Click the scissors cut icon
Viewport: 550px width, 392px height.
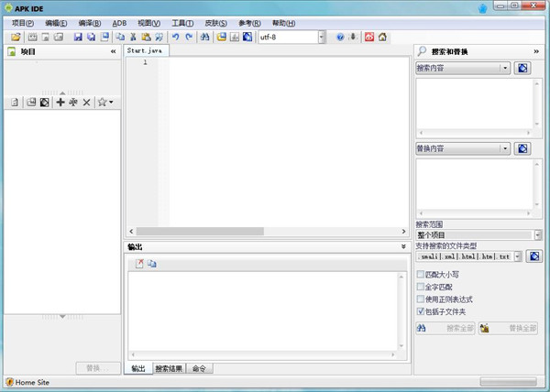click(x=133, y=37)
